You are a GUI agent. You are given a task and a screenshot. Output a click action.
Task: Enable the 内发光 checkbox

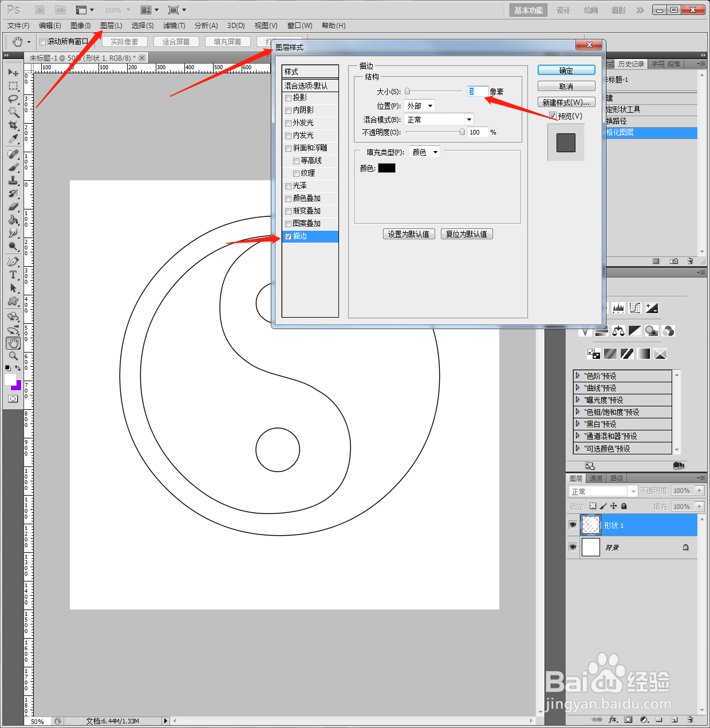(288, 136)
